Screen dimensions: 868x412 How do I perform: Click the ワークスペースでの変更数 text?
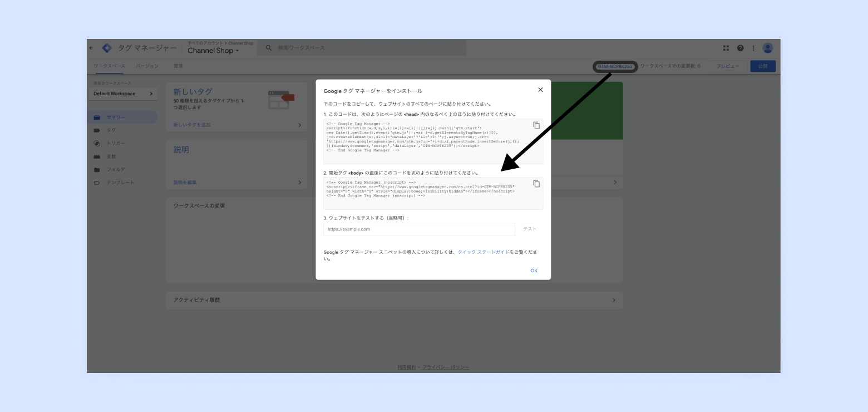pos(670,66)
